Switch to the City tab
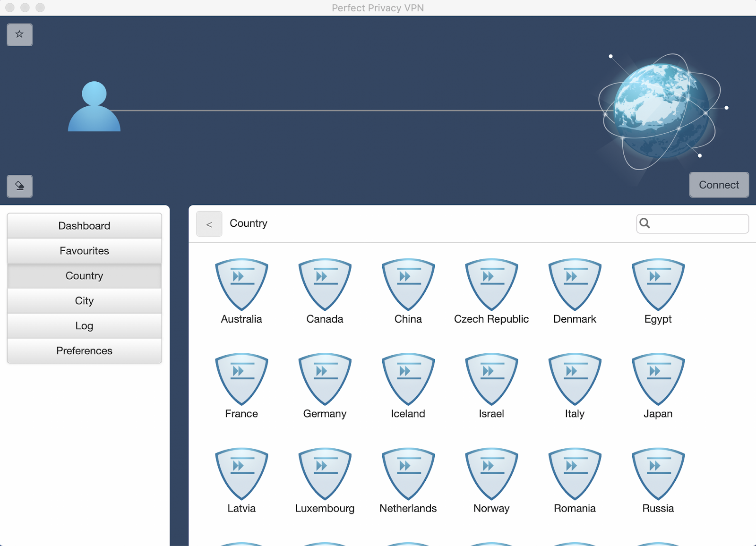Image resolution: width=756 pixels, height=546 pixels. click(84, 301)
